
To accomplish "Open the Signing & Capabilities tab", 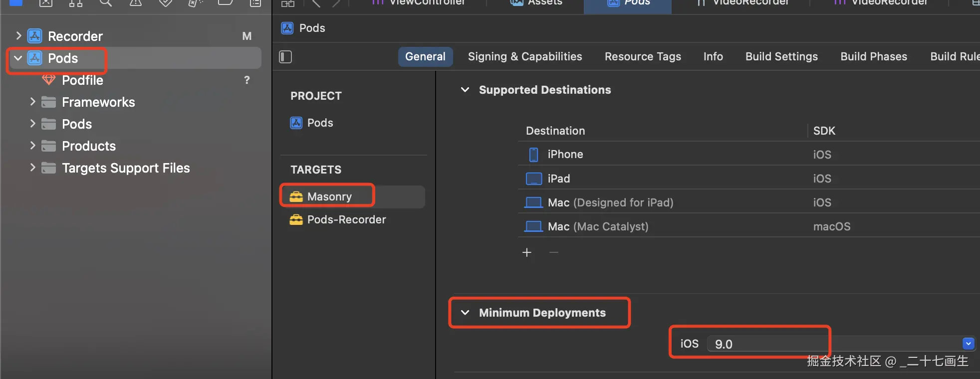I will click(x=525, y=56).
